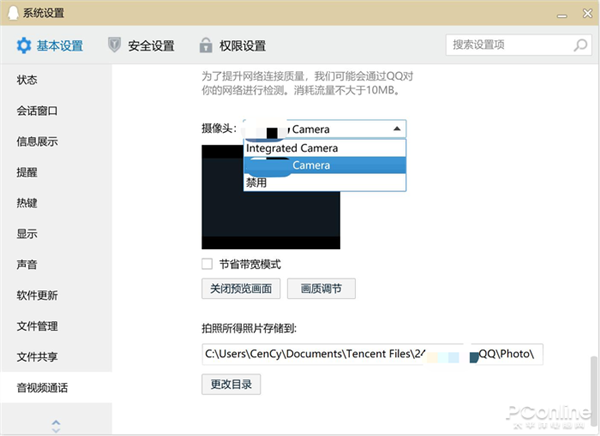Click the 更改目录 button
This screenshot has height=436, width=600.
(231, 383)
